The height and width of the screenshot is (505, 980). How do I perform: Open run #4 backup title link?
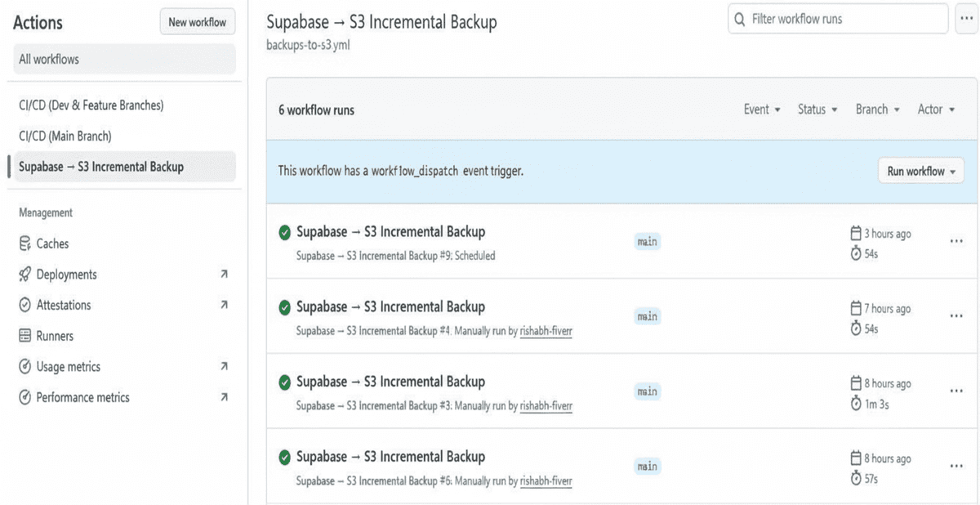coord(390,307)
